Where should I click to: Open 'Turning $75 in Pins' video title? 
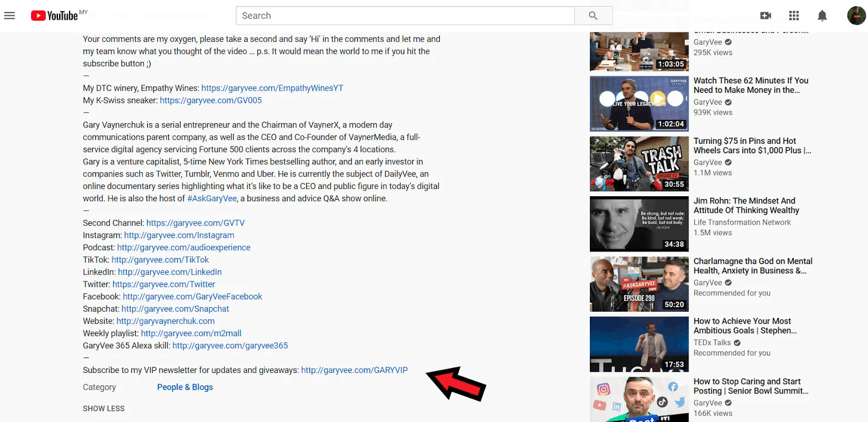coord(753,145)
